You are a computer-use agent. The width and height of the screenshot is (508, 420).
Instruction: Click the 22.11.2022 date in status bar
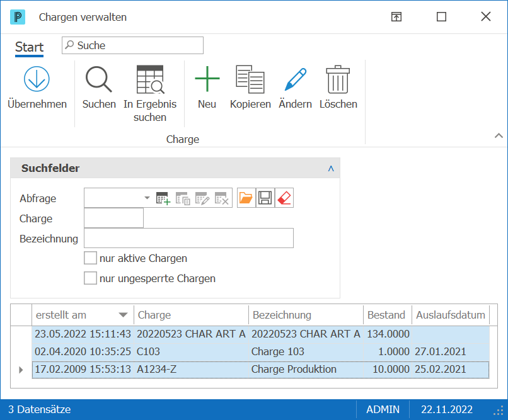447,410
